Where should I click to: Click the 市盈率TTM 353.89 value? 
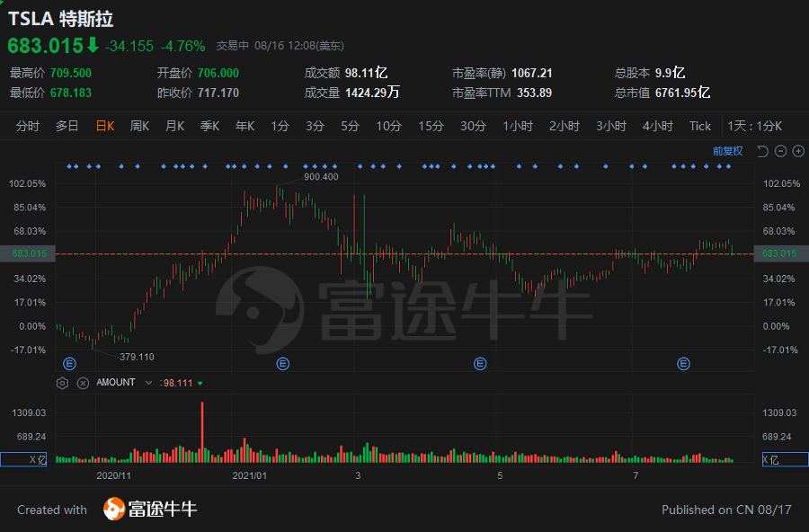(534, 93)
